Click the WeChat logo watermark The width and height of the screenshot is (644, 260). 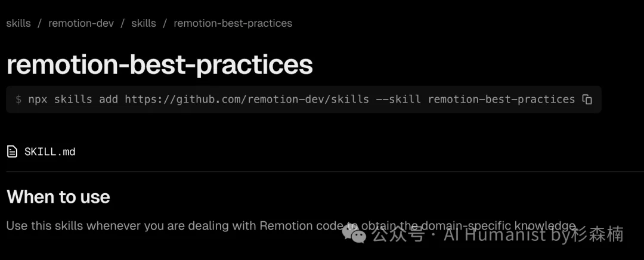point(358,234)
